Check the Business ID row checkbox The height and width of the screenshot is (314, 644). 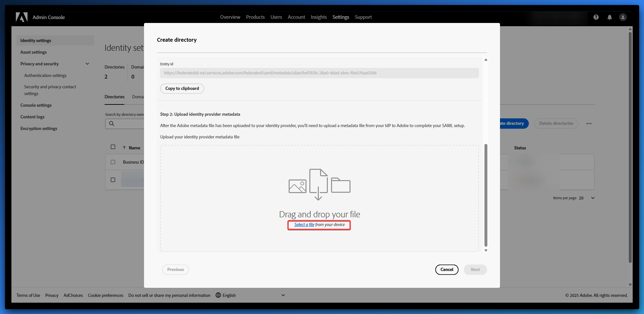coord(113,162)
